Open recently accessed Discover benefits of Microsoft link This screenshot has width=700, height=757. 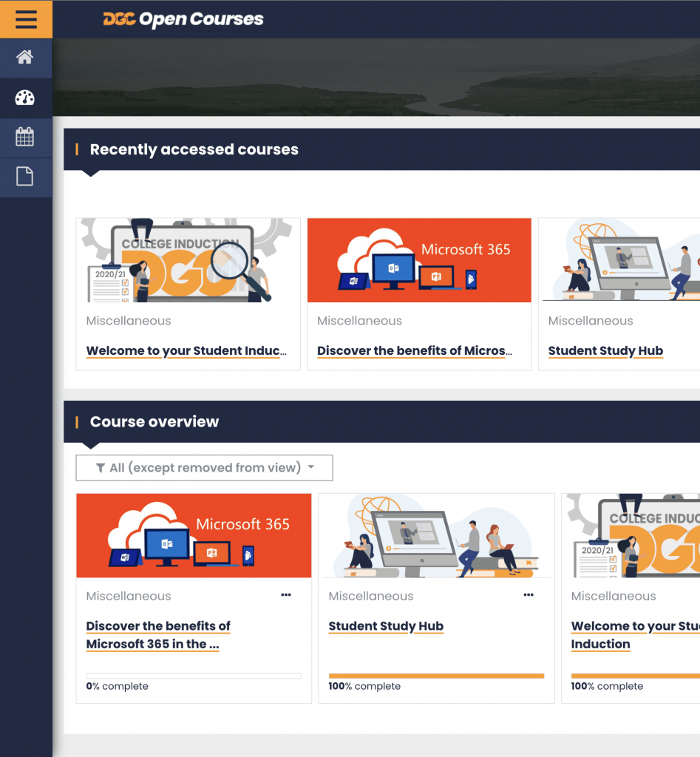[414, 351]
